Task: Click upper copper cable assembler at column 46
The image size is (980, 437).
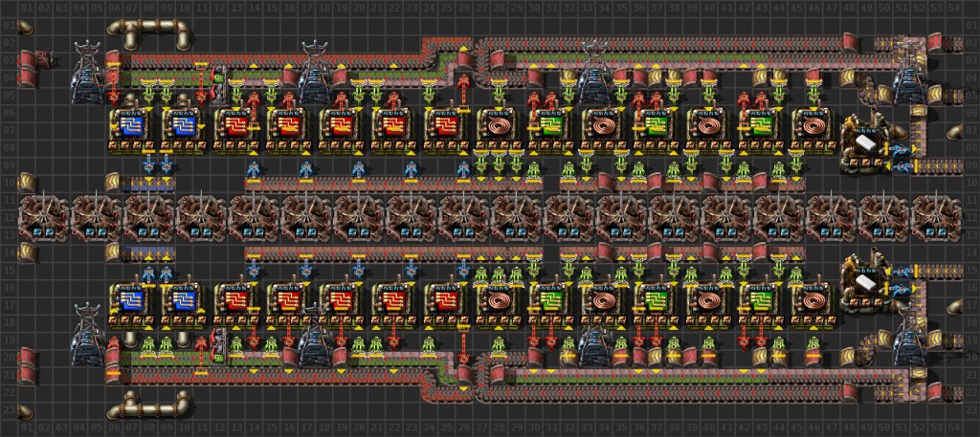Action: coord(813,130)
